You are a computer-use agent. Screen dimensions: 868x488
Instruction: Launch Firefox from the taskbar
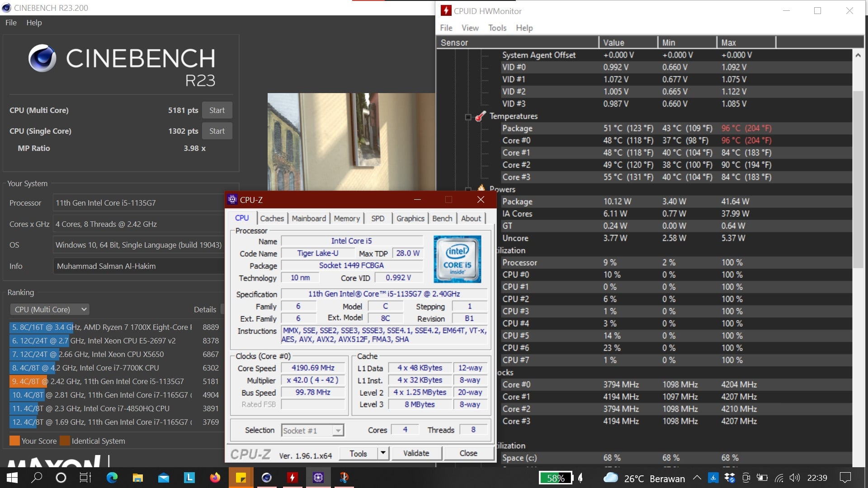tap(215, 478)
